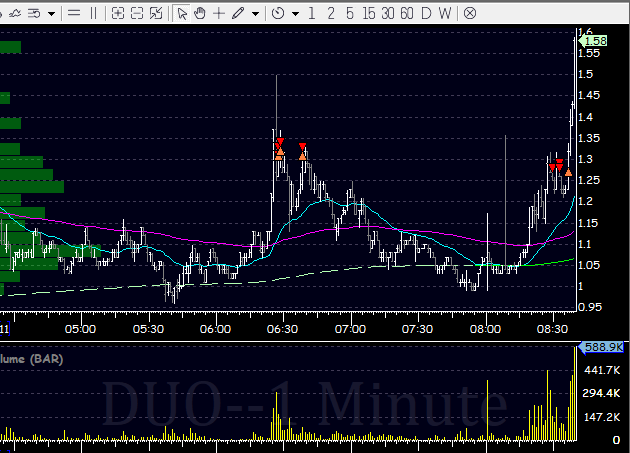Click the reset zoom icon

[x=156, y=13]
